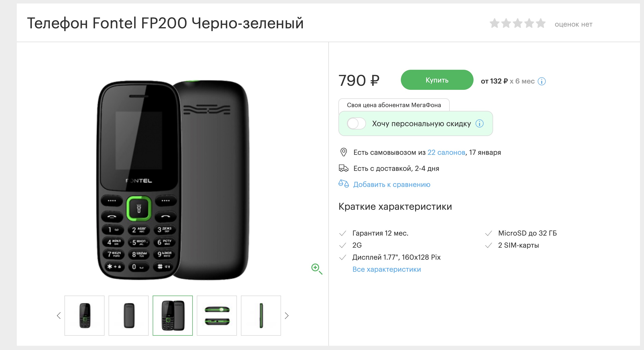Viewport: 644px width, 350px height.
Task: Select the top and bottom edges thumbnail
Action: (x=217, y=316)
